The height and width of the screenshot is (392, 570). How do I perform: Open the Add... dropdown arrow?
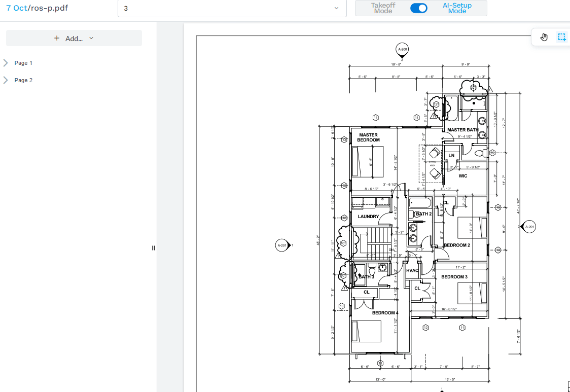tap(91, 38)
